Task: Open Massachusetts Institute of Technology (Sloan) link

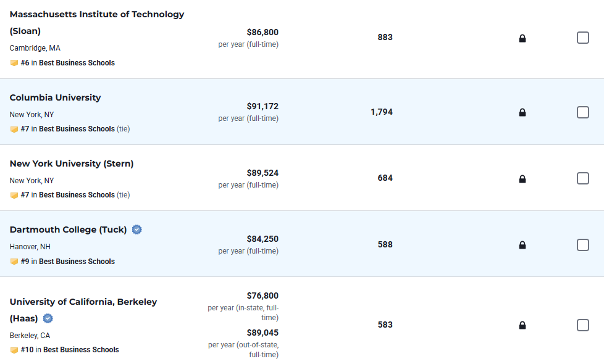Action: 96,14
